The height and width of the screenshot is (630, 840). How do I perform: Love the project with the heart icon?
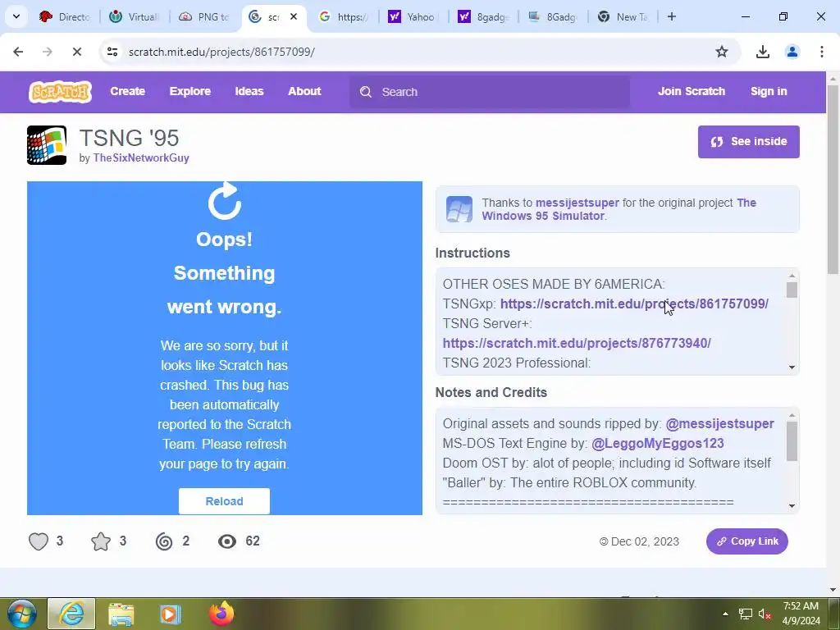[39, 541]
